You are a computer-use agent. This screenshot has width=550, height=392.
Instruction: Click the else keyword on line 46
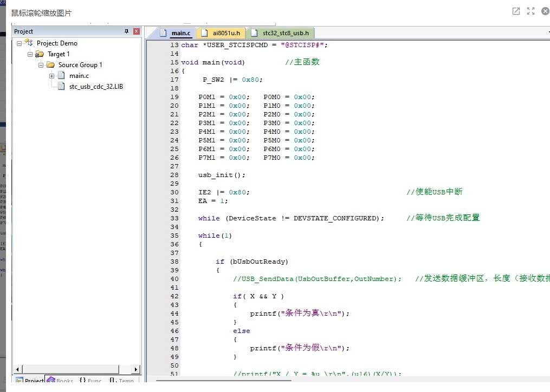[242, 331]
